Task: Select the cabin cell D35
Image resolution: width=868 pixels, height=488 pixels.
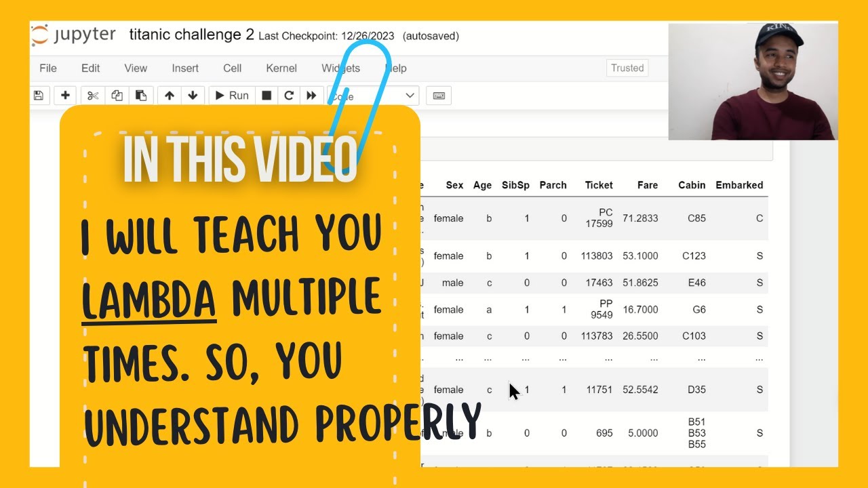Action: coord(696,390)
